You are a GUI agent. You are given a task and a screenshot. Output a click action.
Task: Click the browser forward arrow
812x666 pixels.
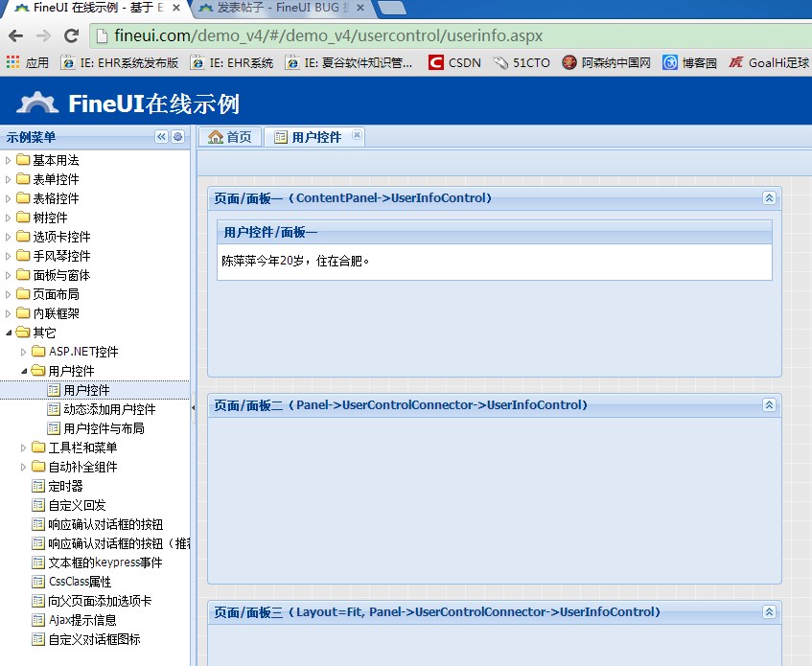coord(43,35)
